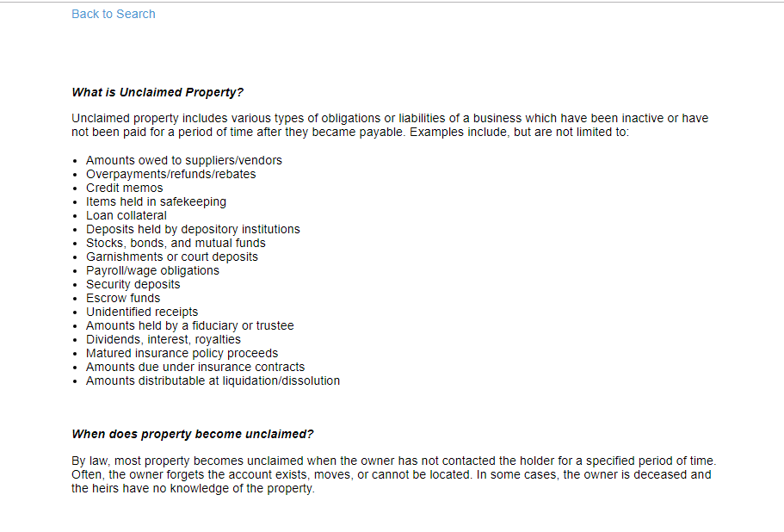Viewport: 784px width, 532px height.
Task: Click 'Matured insurance policy proceeds' item
Action: click(x=182, y=353)
